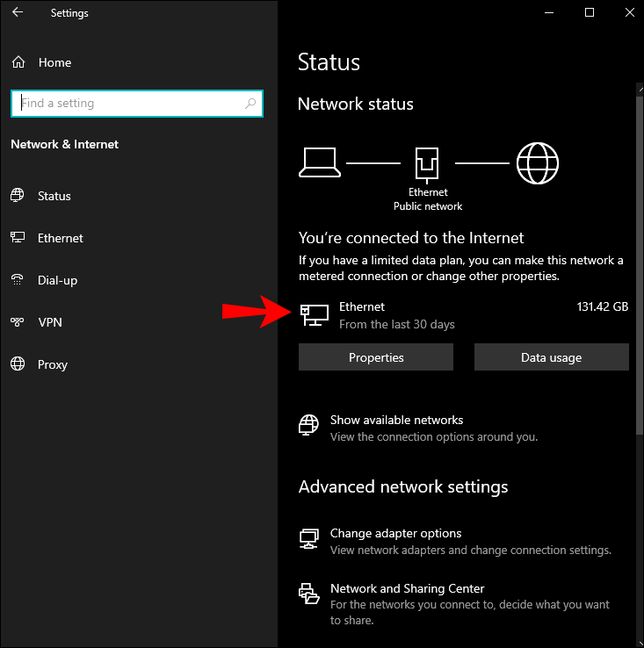Click the search magnifier icon
The width and height of the screenshot is (644, 648).
[x=250, y=104]
